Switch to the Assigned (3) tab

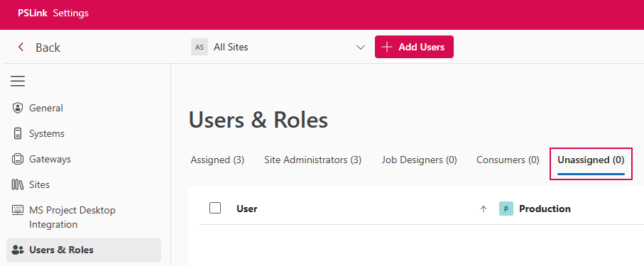(217, 160)
